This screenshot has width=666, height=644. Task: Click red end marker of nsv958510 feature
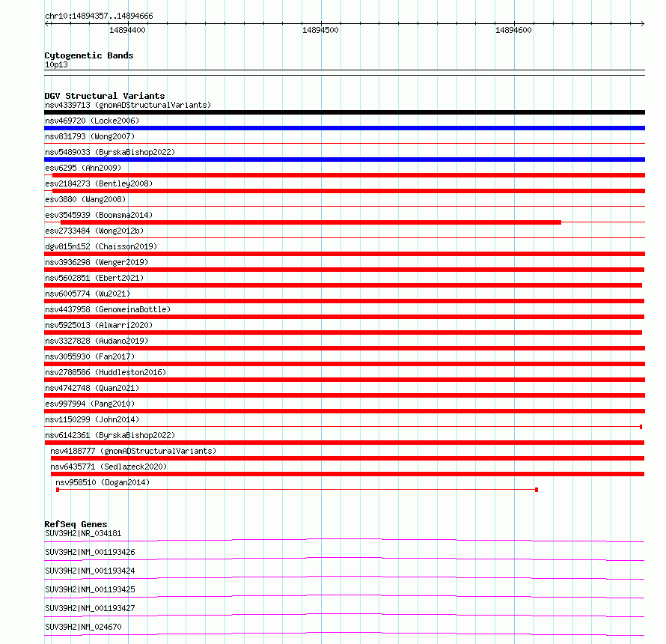[537, 490]
